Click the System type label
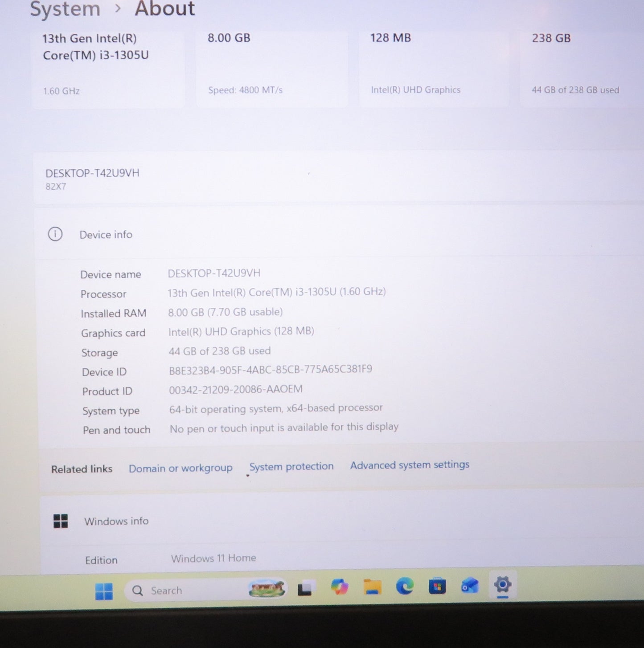Viewport: 644px width, 648px height. tap(111, 411)
